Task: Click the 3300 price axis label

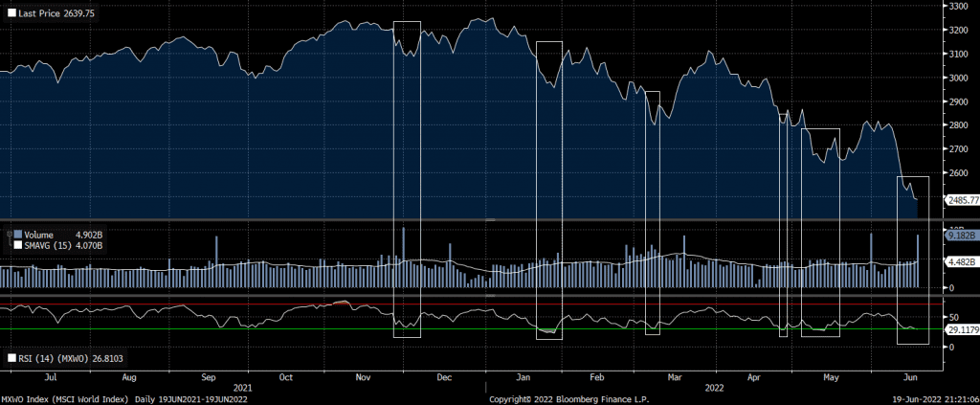Action: coord(959,6)
